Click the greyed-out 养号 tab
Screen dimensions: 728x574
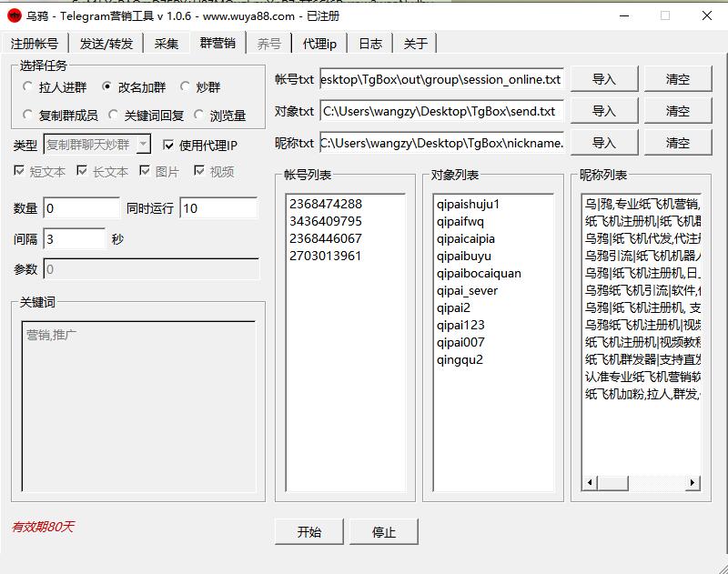click(269, 44)
